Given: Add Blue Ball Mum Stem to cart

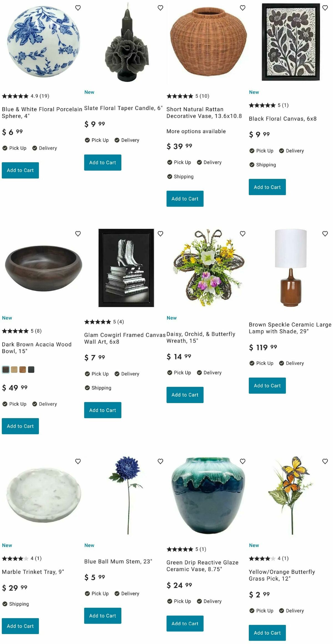Looking at the screenshot, I should 103,616.
